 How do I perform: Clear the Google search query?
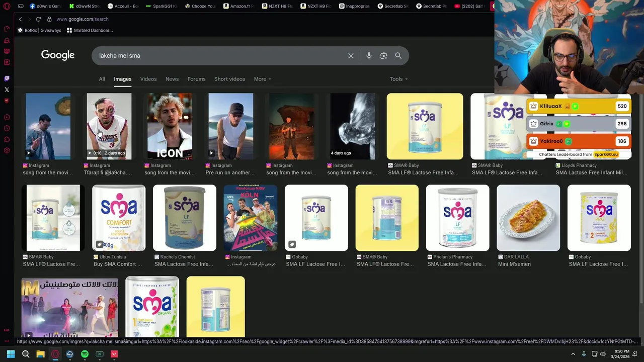[351, 56]
